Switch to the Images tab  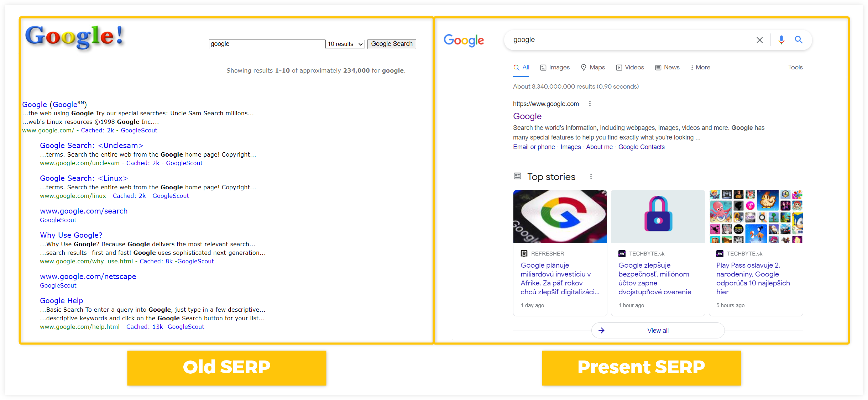pos(555,67)
